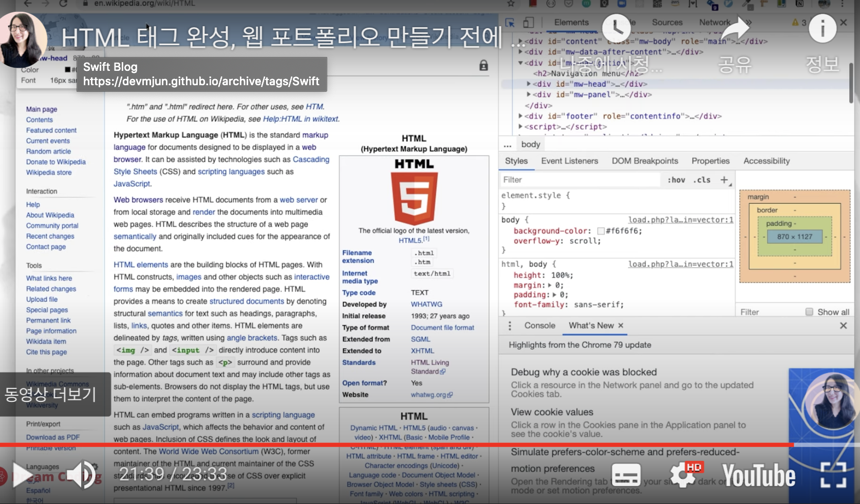This screenshot has width=860, height=504.
Task: Open the Featured content link
Action: tap(51, 130)
